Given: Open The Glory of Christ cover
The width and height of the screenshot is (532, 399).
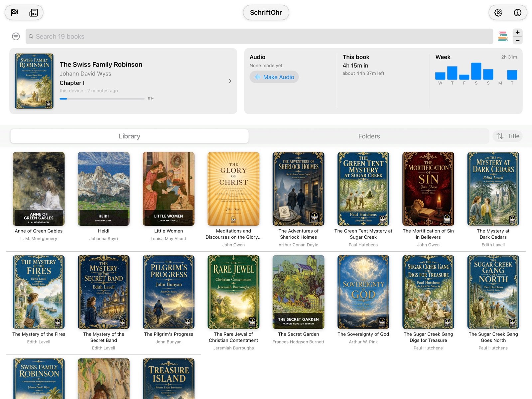Looking at the screenshot, I should click(233, 189).
